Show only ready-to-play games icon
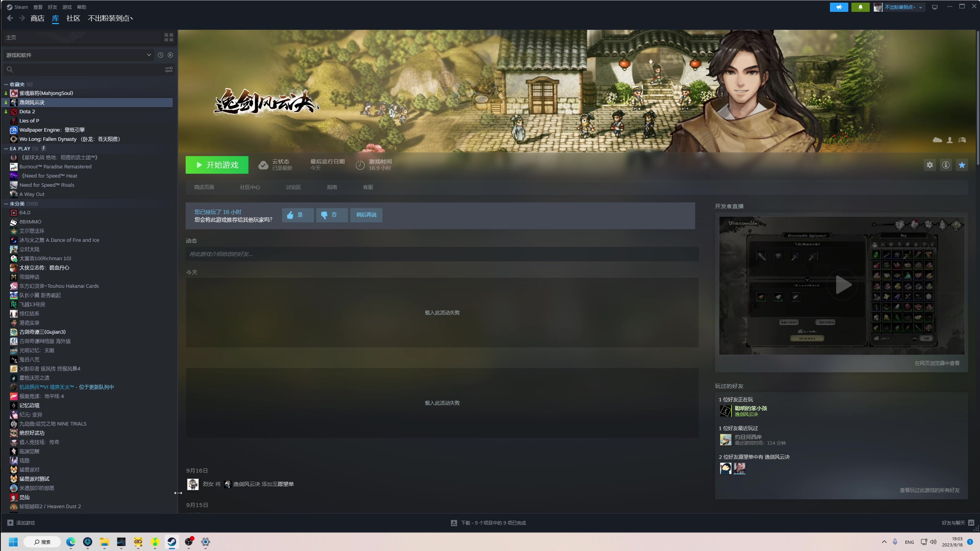The height and width of the screenshot is (551, 980). (x=170, y=55)
